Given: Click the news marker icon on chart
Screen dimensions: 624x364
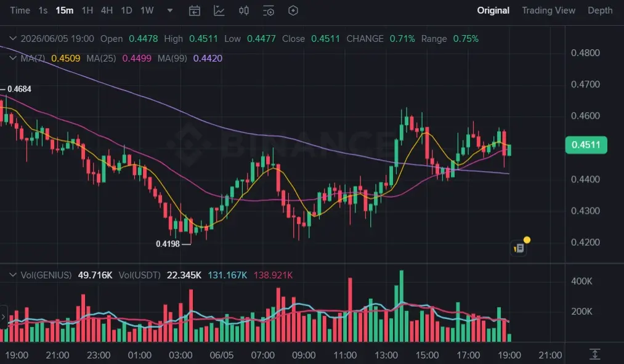Looking at the screenshot, I should click(x=519, y=248).
